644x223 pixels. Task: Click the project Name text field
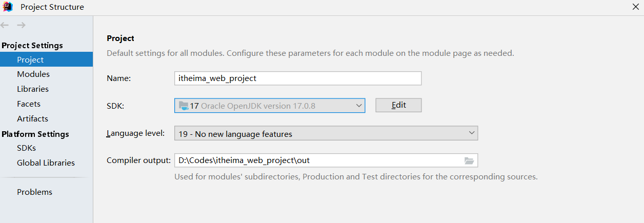click(x=297, y=78)
